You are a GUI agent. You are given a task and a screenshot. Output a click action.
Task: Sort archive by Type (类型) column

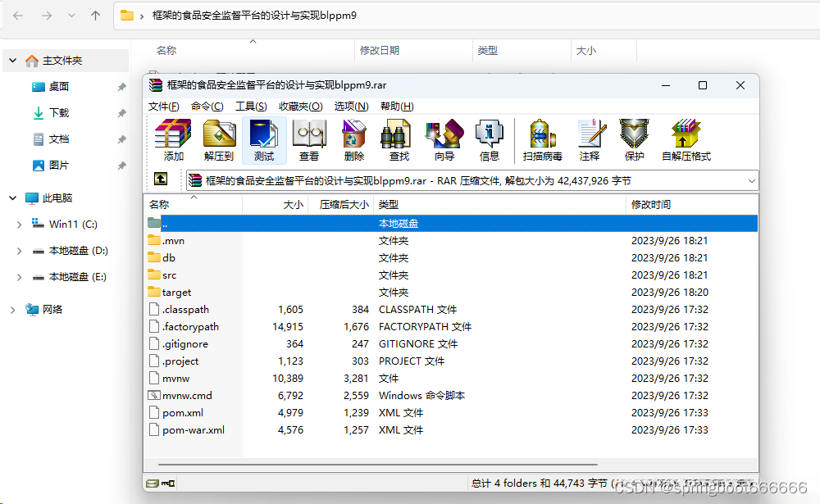click(499, 204)
